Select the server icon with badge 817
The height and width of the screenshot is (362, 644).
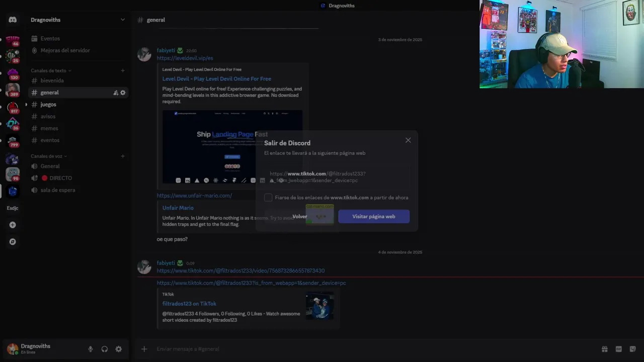tap(13, 107)
